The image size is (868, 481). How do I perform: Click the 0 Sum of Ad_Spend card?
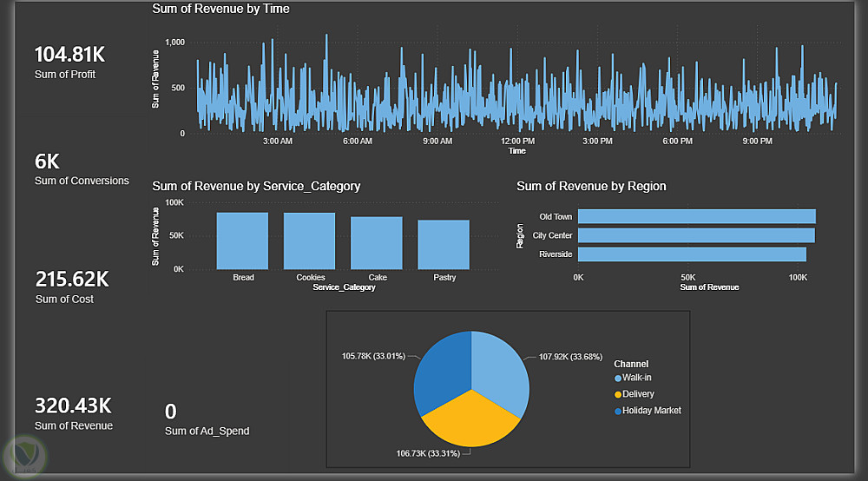(x=207, y=419)
